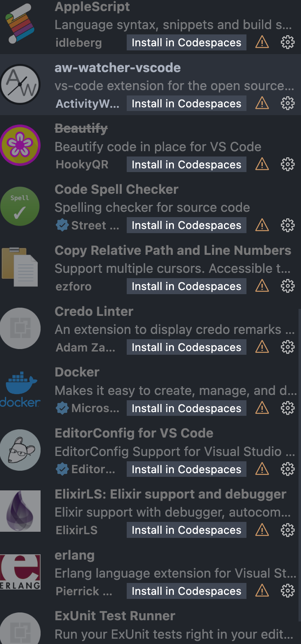Open the manage gear for erlang extension

[287, 591]
